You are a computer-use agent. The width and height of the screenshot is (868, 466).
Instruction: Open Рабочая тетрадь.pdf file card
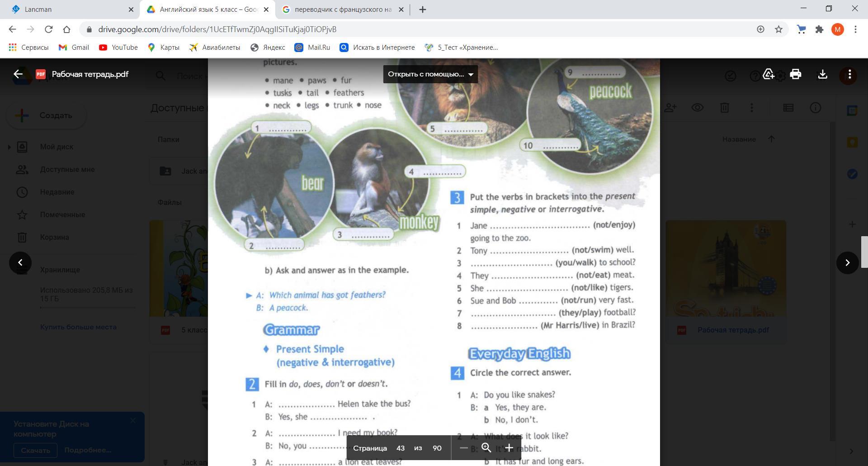pyautogui.click(x=726, y=282)
